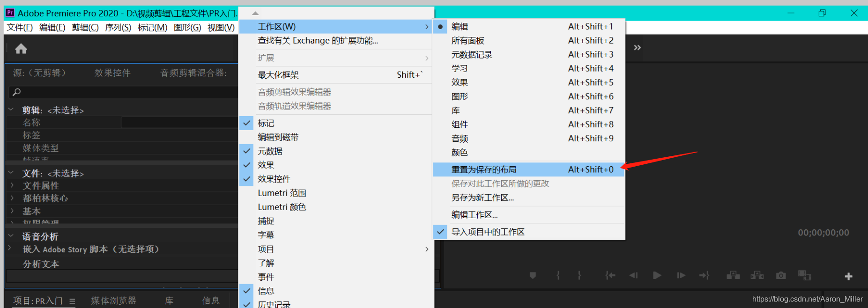Open the 视图(V) menu

(x=221, y=28)
